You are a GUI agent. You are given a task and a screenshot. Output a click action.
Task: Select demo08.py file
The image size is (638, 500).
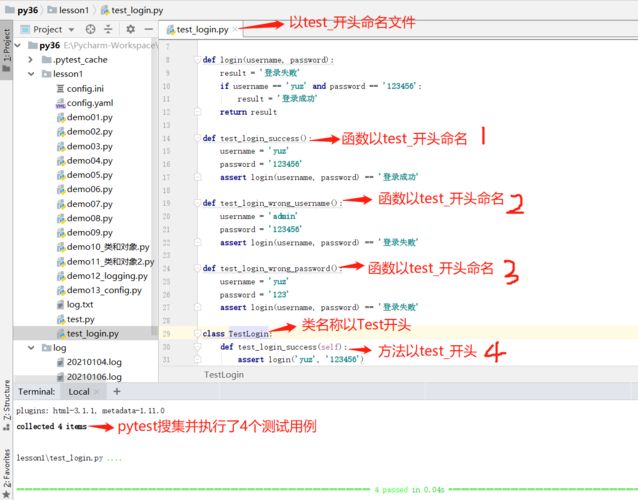[x=90, y=218]
